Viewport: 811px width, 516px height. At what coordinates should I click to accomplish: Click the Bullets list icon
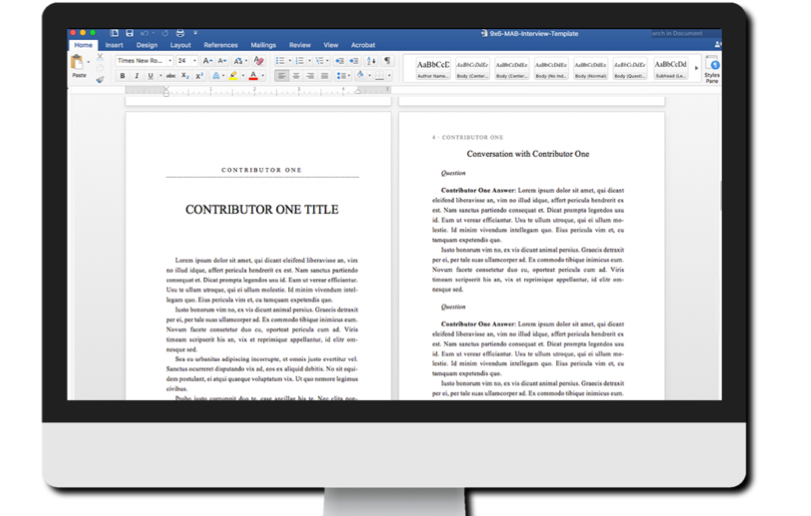point(280,60)
